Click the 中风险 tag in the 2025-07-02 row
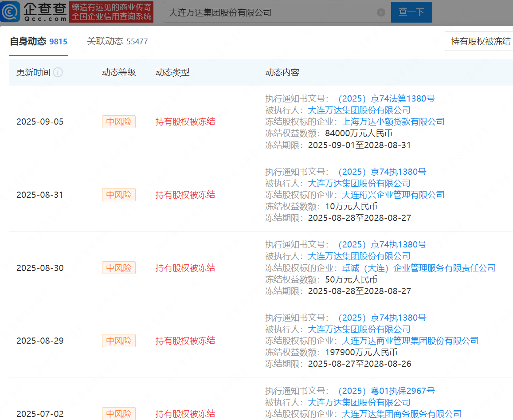This screenshot has height=420, width=513. click(x=119, y=413)
